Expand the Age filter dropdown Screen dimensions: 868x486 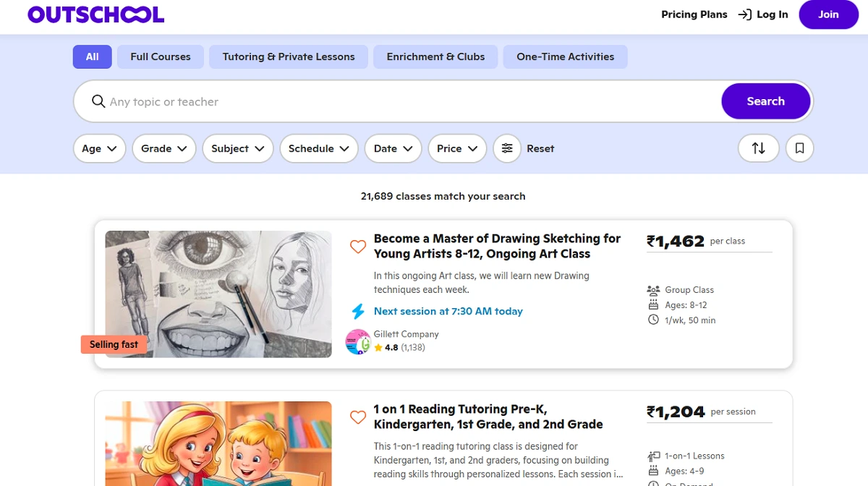click(x=100, y=148)
